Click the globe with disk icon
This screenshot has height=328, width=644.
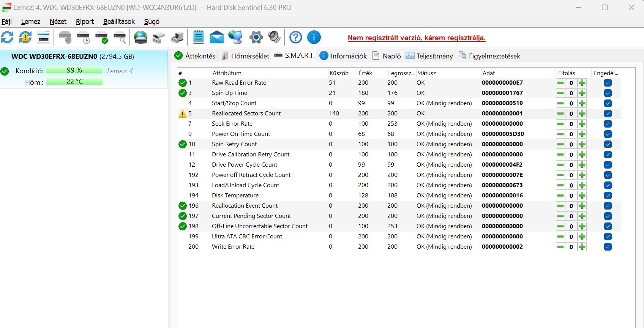click(x=141, y=37)
